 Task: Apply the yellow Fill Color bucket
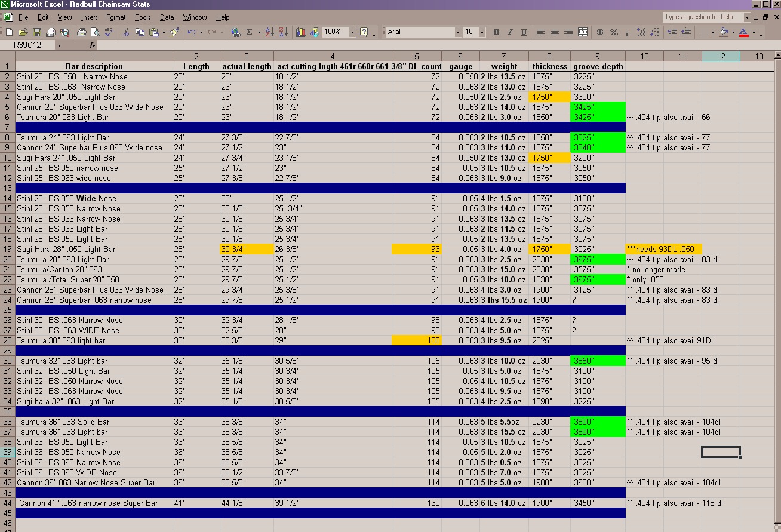[x=724, y=32]
